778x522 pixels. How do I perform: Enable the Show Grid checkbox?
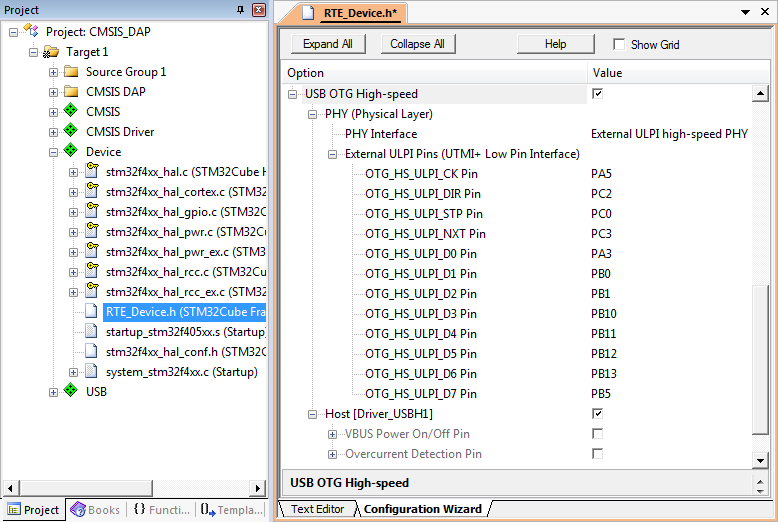(619, 44)
